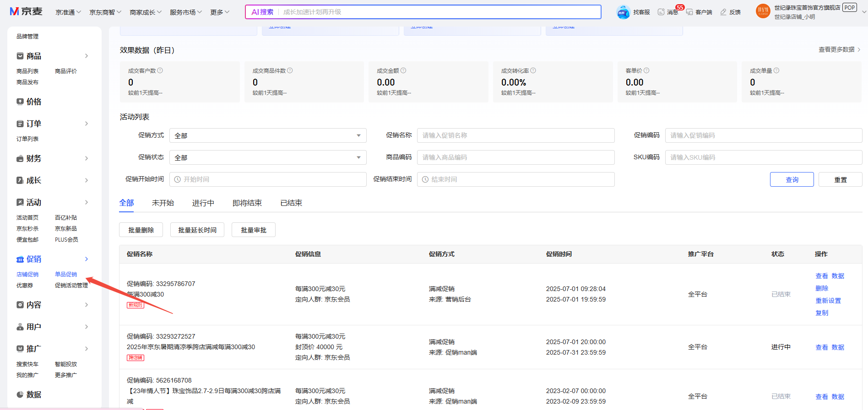The width and height of the screenshot is (868, 410).
Task: Click the 京麦 logo
Action: point(26,11)
